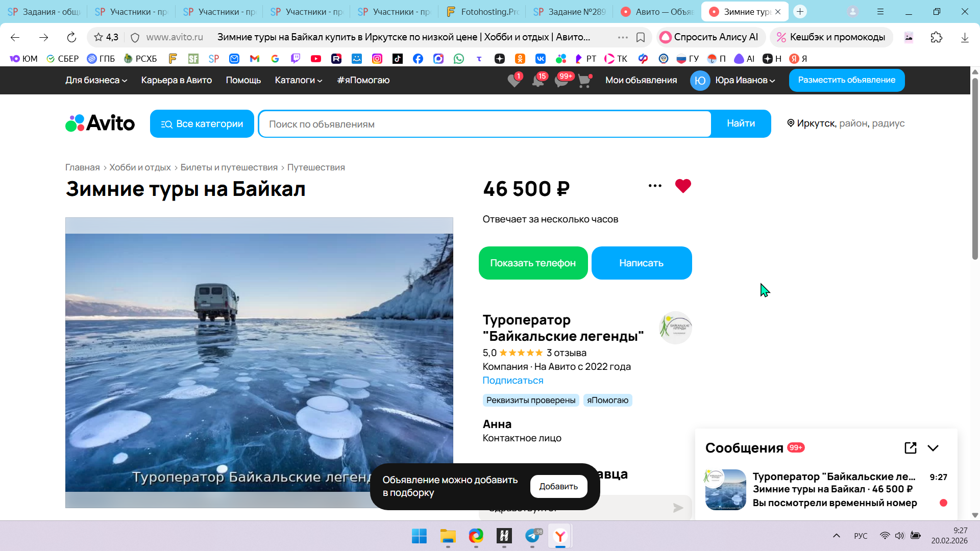Screen dimensions: 980x551
Task: Expand Для бизнеса dropdown menu
Action: [x=96, y=80]
